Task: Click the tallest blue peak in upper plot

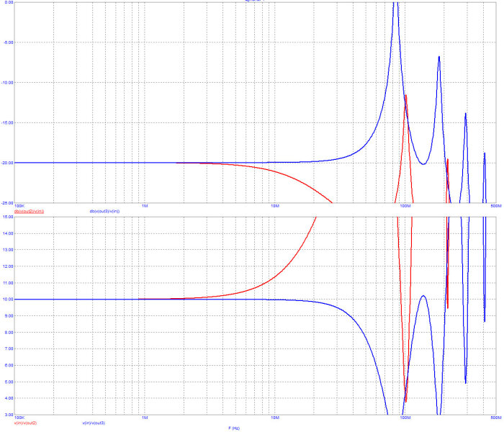Action: tap(395, 4)
